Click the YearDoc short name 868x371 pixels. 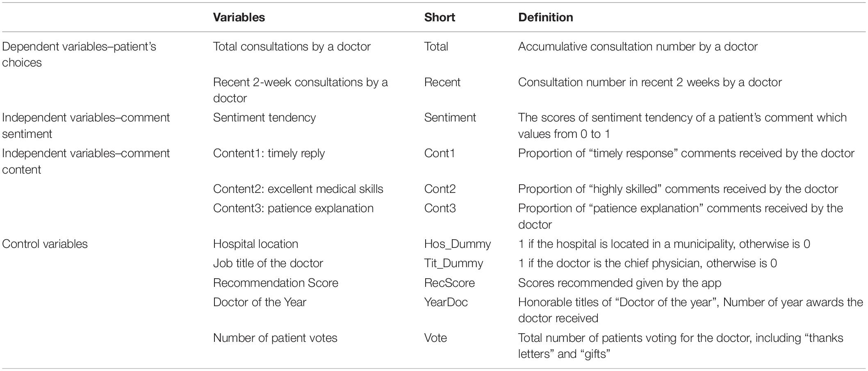click(x=446, y=302)
